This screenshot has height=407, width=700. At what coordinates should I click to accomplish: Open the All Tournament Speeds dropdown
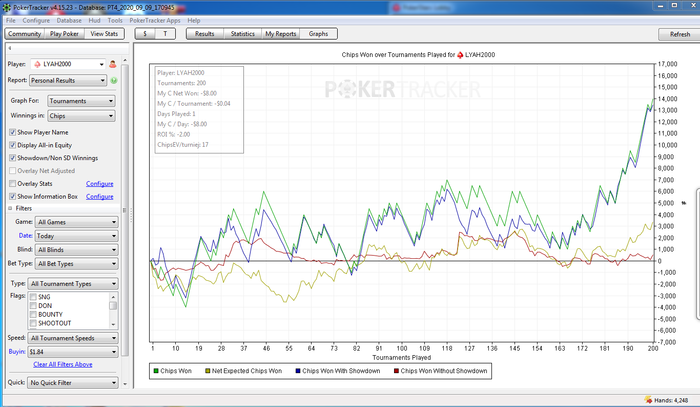[x=73, y=338]
